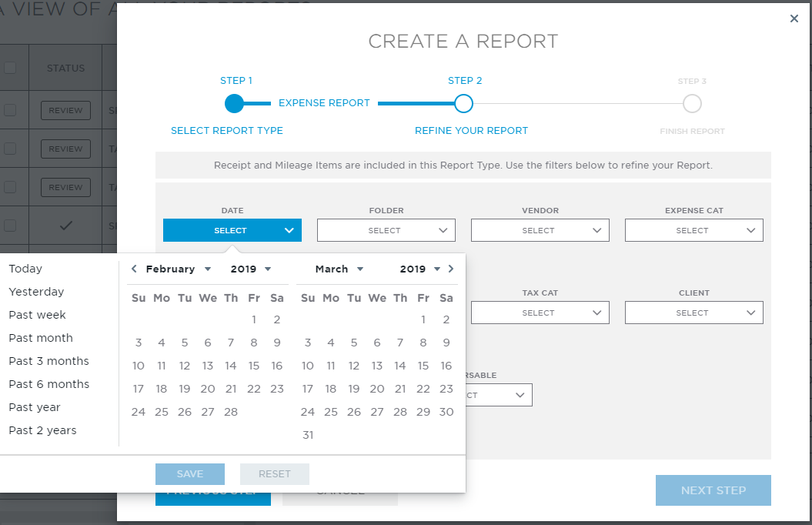Image resolution: width=812 pixels, height=525 pixels.
Task: Select February 15 on the calendar
Action: tap(253, 366)
